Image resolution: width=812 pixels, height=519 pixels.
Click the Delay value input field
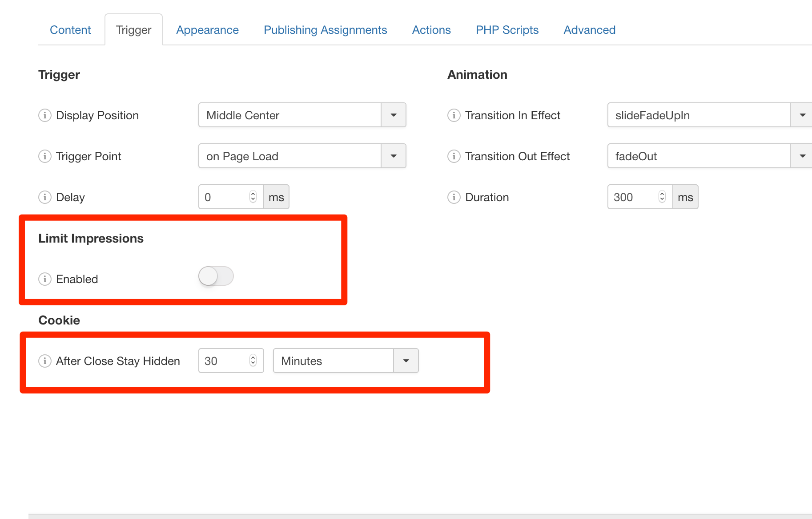pos(225,197)
